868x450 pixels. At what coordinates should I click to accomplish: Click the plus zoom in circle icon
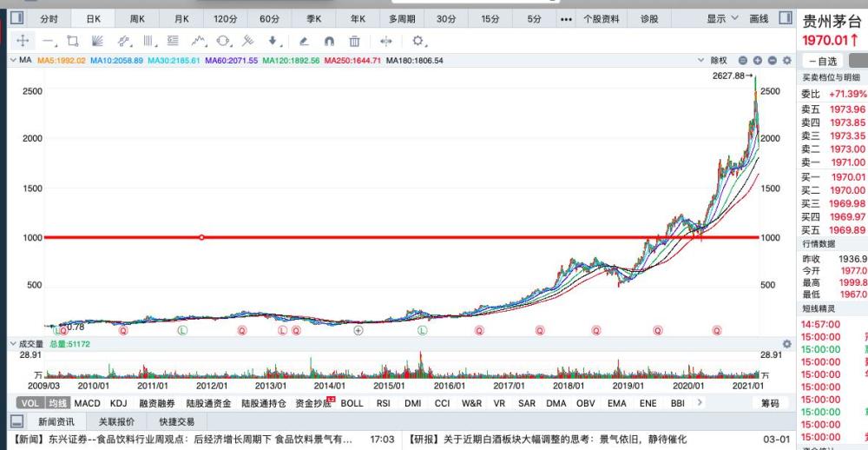757,61
